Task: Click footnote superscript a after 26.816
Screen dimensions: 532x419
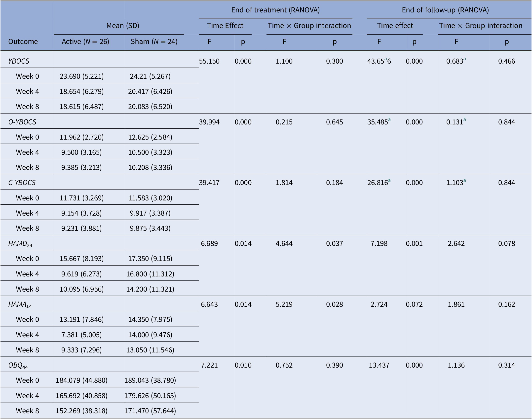Action: pyautogui.click(x=389, y=181)
